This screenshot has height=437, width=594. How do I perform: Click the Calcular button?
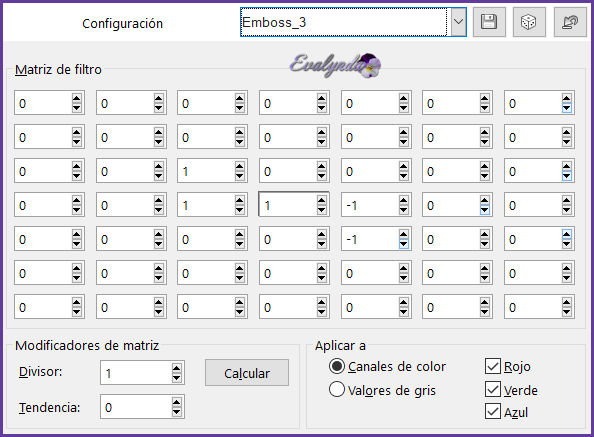pyautogui.click(x=247, y=373)
